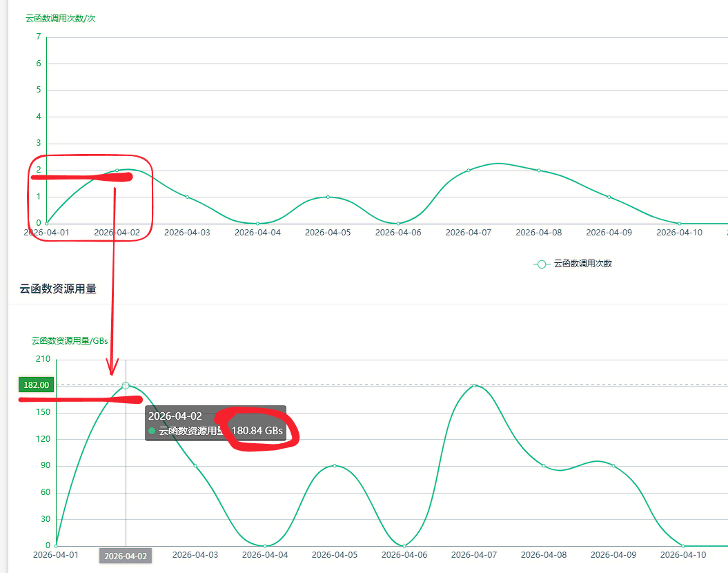The height and width of the screenshot is (573, 728).
Task: Select 2026-04-03 point on resource usage chart
Action: click(x=195, y=466)
